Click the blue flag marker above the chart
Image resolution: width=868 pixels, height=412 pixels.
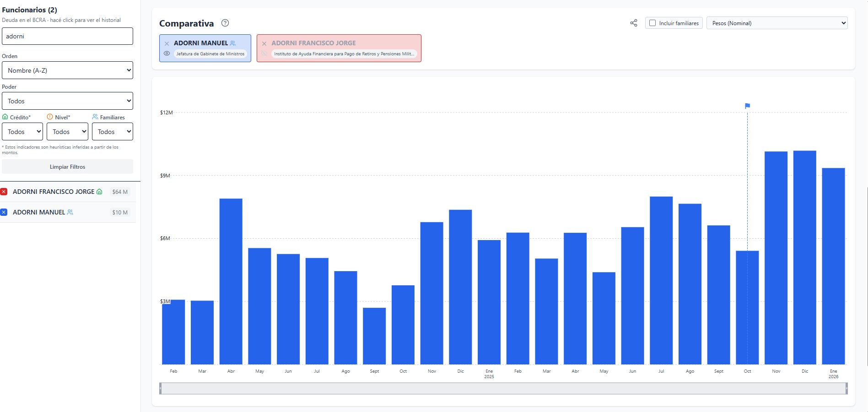pyautogui.click(x=747, y=106)
